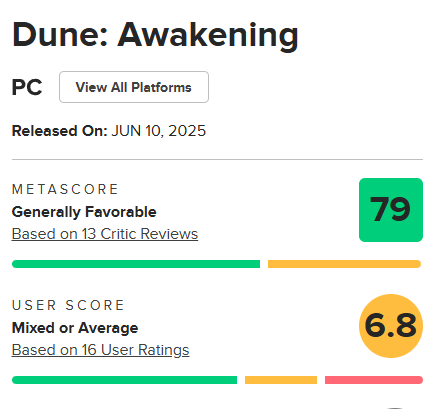Image resolution: width=437 pixels, height=409 pixels.
Task: Click the green 79 Metascore badge
Action: [x=391, y=210]
